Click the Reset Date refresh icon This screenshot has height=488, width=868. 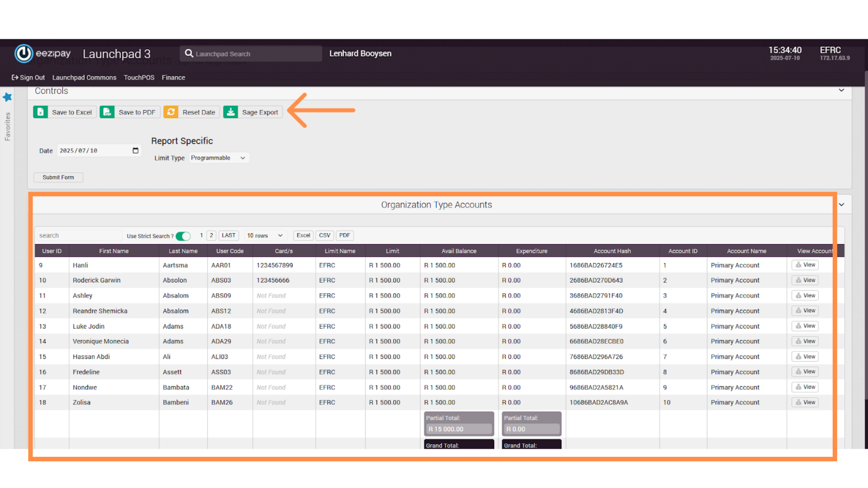(171, 112)
